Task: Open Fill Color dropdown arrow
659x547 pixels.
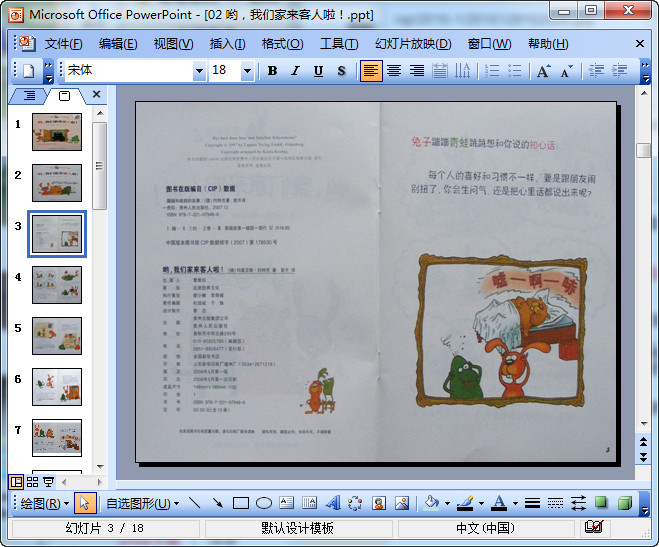Action: pos(447,503)
